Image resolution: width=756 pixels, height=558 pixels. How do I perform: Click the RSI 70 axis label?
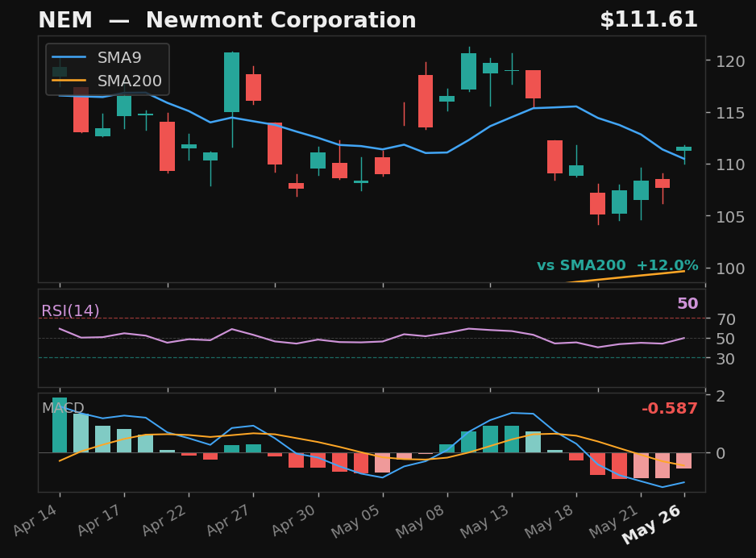click(x=725, y=319)
